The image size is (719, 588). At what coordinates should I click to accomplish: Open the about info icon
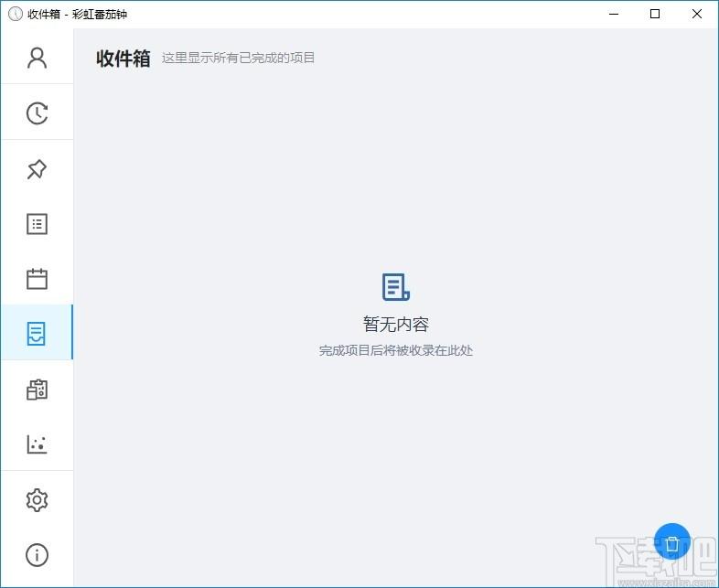pos(37,555)
